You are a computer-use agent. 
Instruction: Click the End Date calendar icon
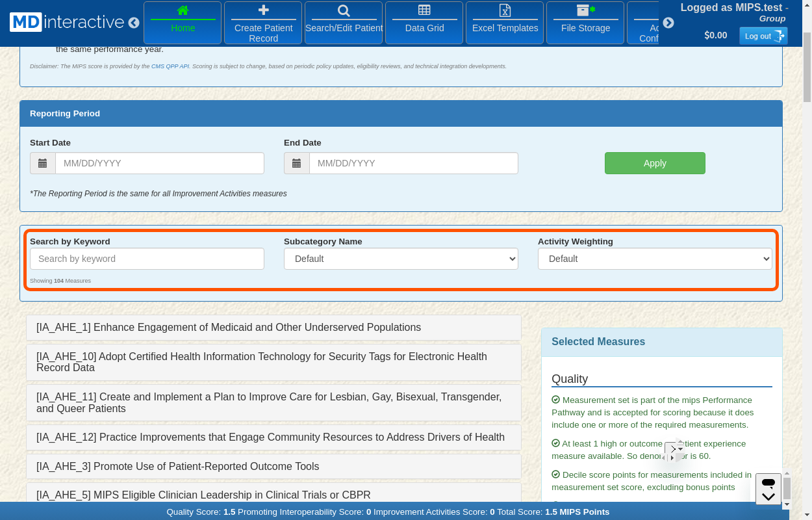[297, 163]
